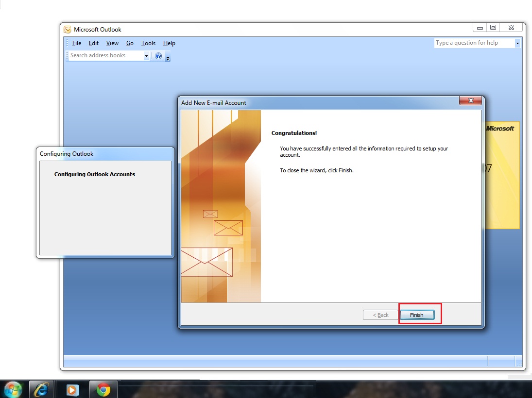Open the Help menu
This screenshot has height=398, width=532.
[x=169, y=43]
